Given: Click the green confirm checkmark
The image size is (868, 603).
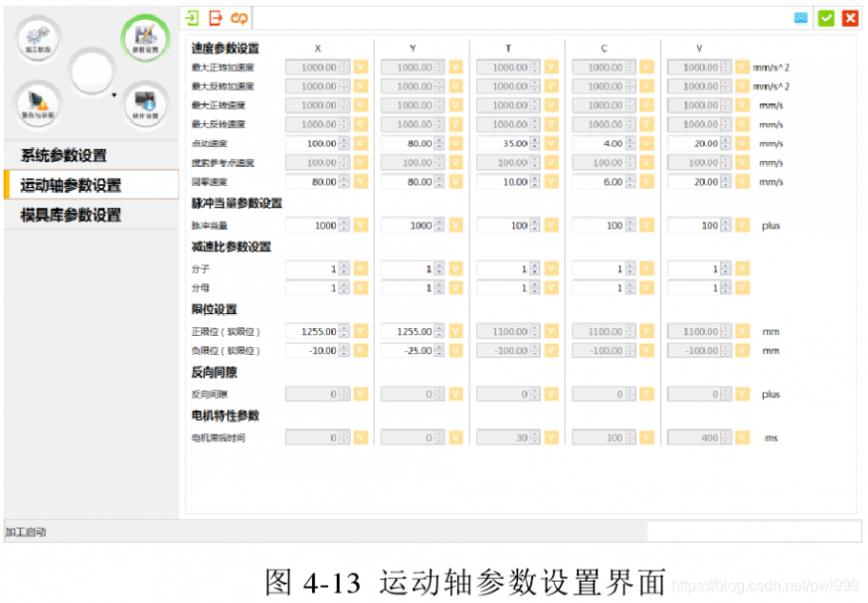Looking at the screenshot, I should click(828, 17).
